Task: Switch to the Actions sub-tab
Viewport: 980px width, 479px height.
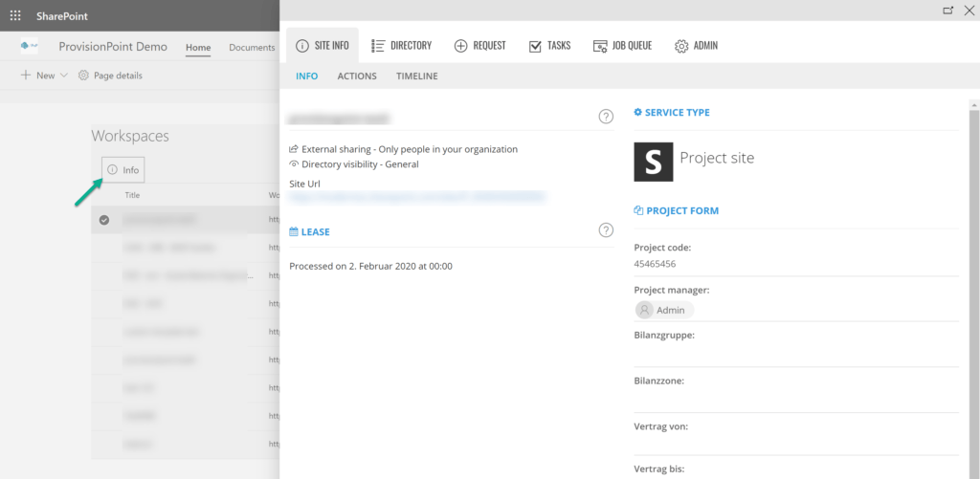Action: (357, 76)
